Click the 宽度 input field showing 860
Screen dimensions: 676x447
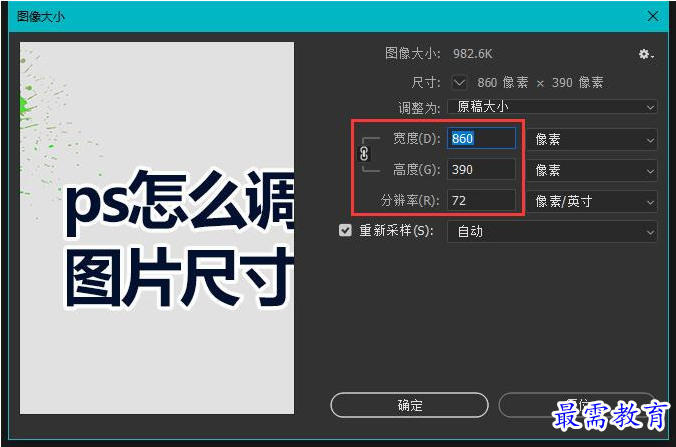pos(481,138)
